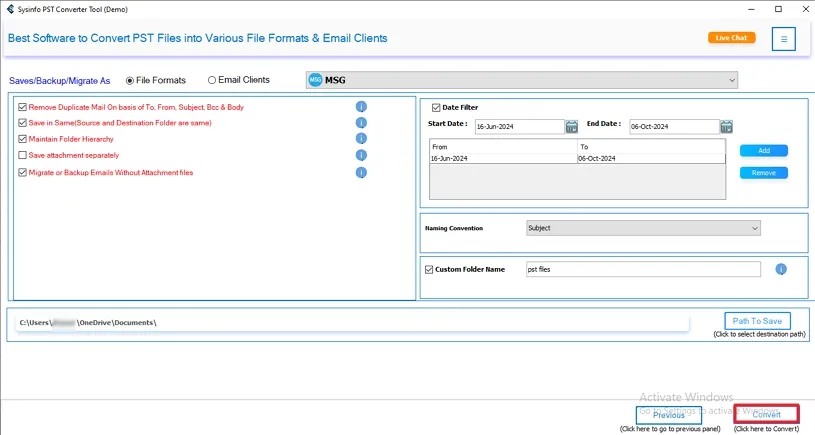Click info icon beside Custom Folder Name field
Screen dimensions: 815x435
[x=781, y=269]
